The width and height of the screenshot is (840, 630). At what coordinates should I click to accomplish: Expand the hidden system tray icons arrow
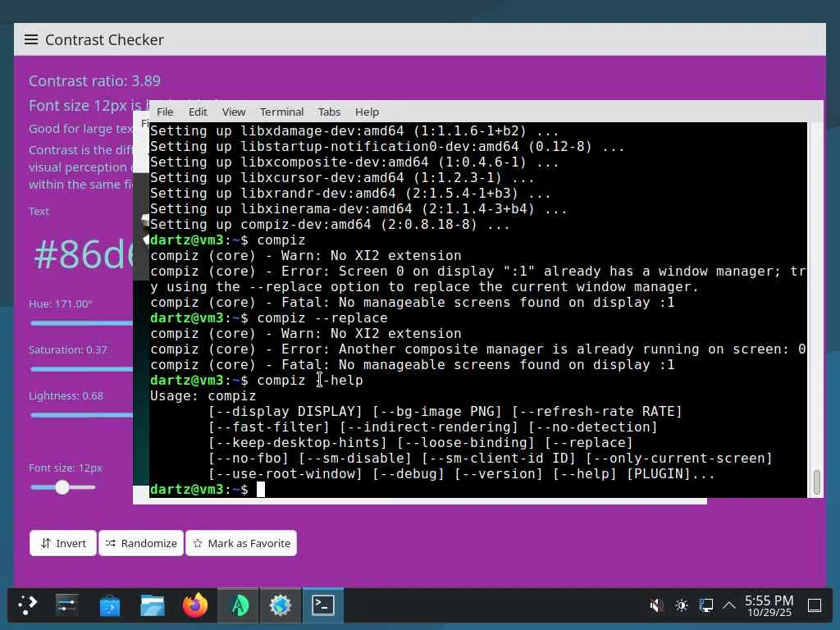tap(729, 605)
